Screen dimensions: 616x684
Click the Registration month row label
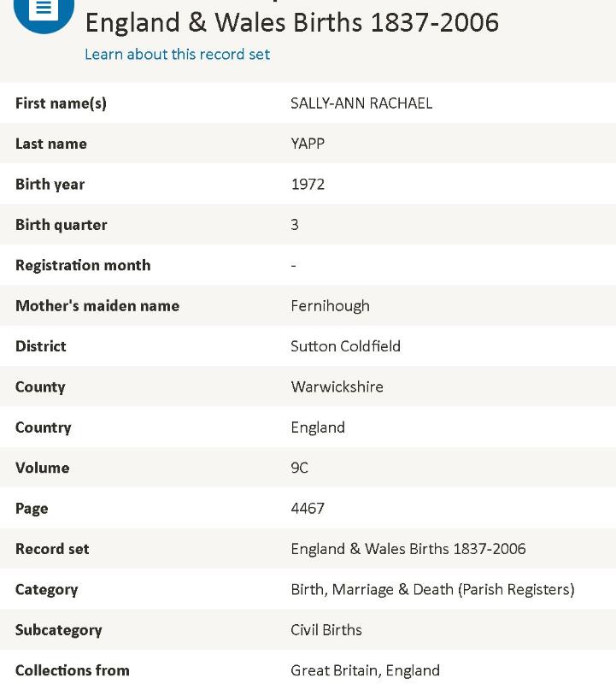click(83, 265)
